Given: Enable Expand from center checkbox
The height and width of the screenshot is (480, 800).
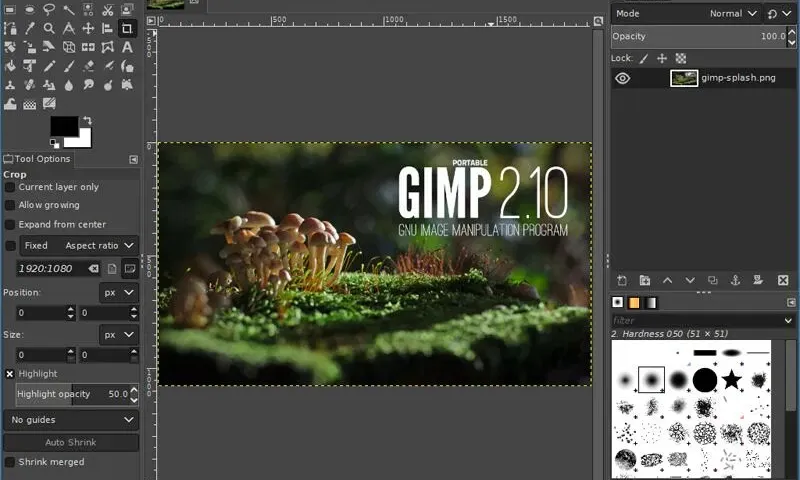Looking at the screenshot, I should tap(10, 224).
